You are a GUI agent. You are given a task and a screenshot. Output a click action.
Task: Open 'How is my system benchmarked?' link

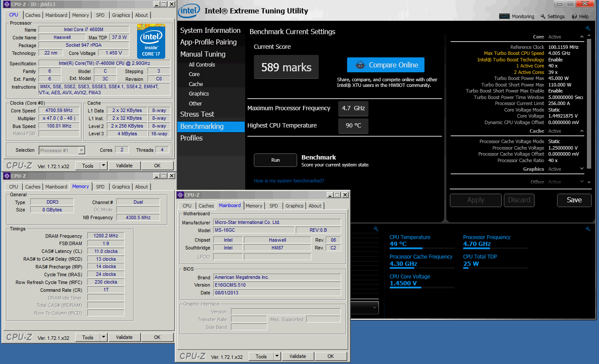coord(289,181)
